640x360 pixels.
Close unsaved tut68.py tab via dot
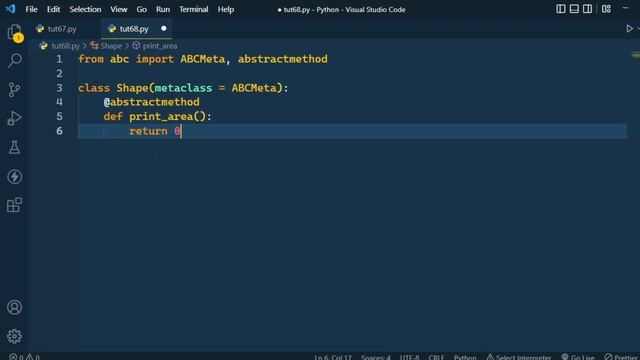click(164, 29)
